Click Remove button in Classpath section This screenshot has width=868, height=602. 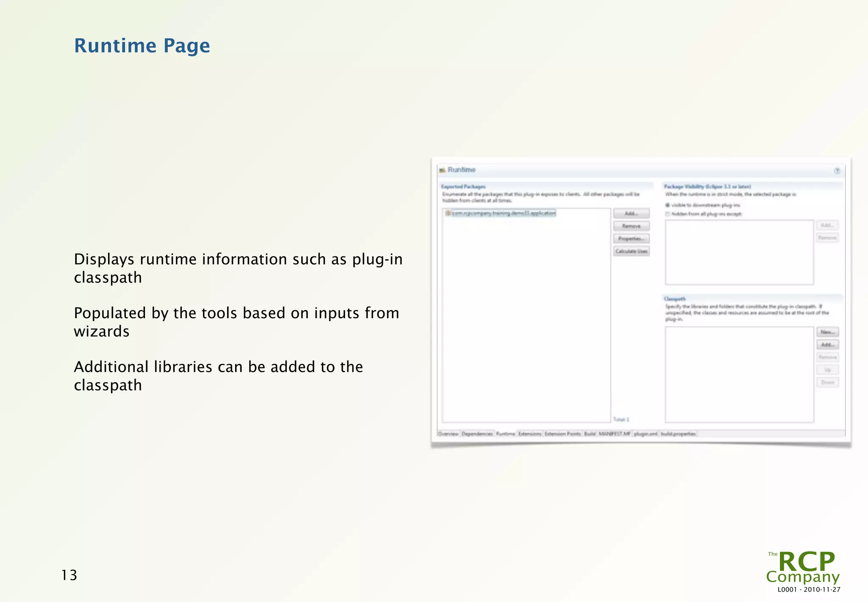click(828, 357)
